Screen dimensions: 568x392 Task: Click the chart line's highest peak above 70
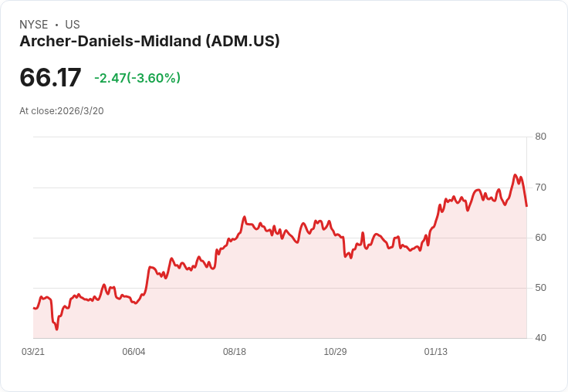click(515, 175)
